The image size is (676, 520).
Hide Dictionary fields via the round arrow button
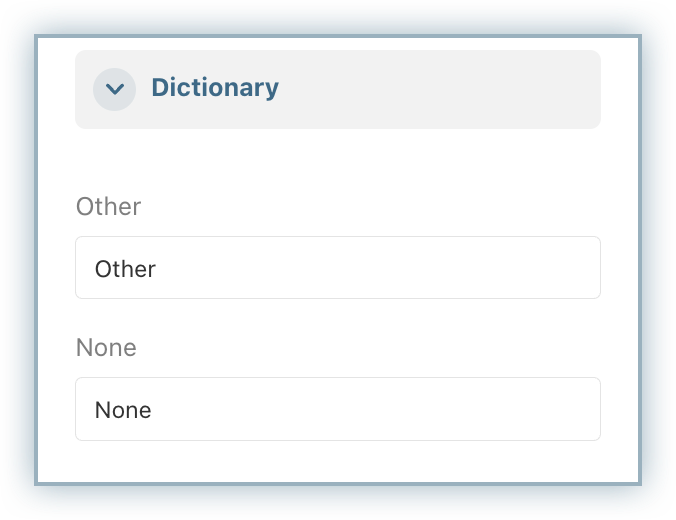(x=115, y=89)
